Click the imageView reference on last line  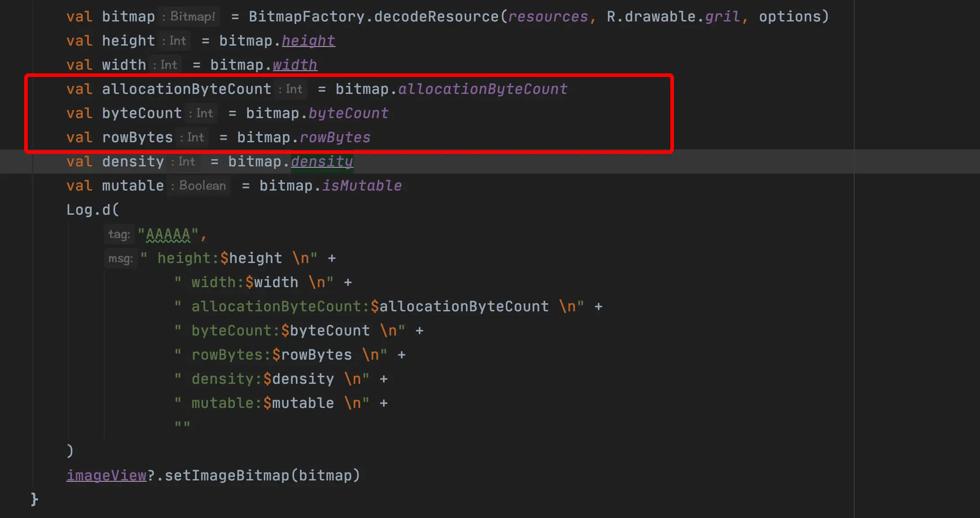[107, 476]
